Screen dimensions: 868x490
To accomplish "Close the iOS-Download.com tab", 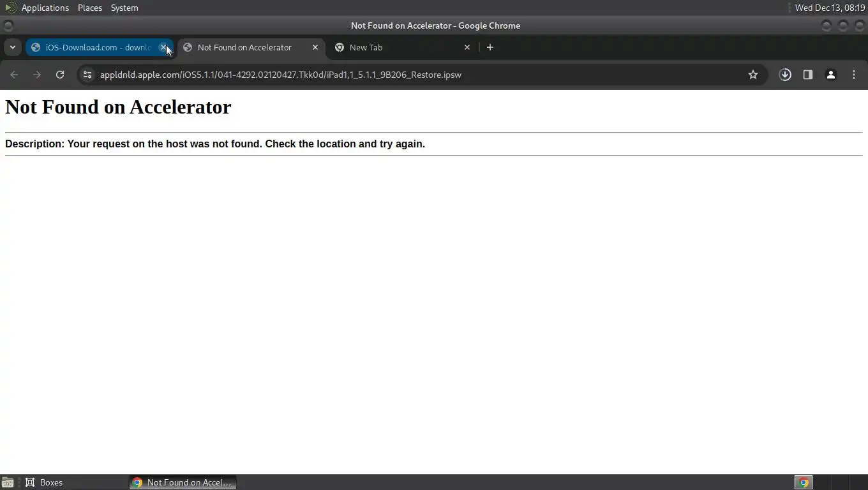I will (x=163, y=47).
